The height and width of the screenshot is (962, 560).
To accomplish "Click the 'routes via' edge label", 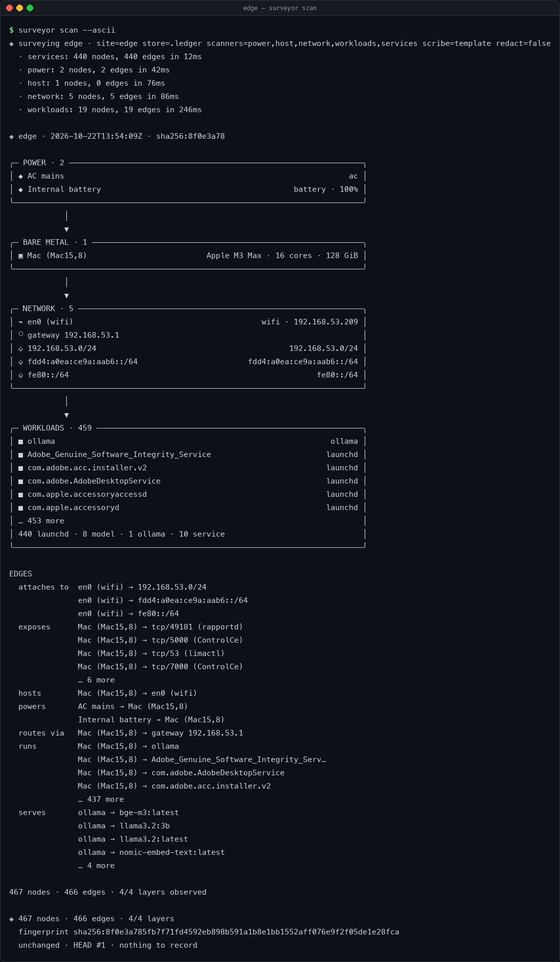I will [x=41, y=733].
